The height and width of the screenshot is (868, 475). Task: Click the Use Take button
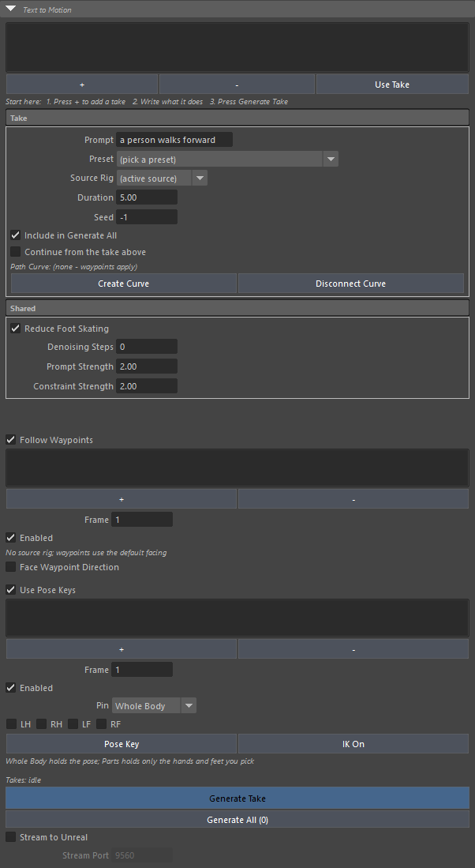tap(393, 85)
